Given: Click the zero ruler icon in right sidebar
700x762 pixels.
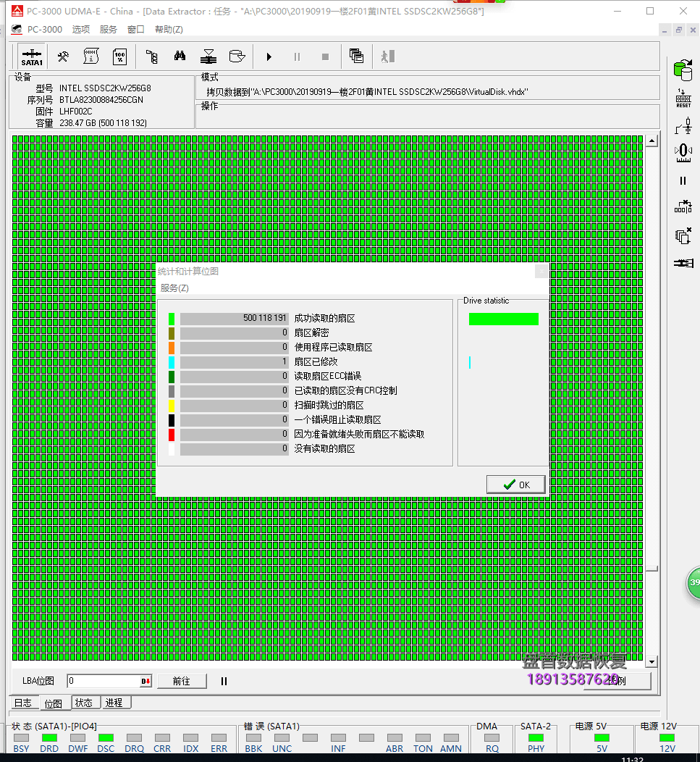Looking at the screenshot, I should click(x=683, y=153).
